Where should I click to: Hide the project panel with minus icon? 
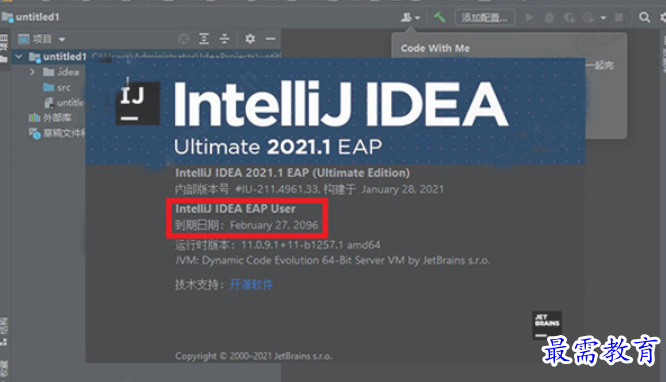pos(271,39)
